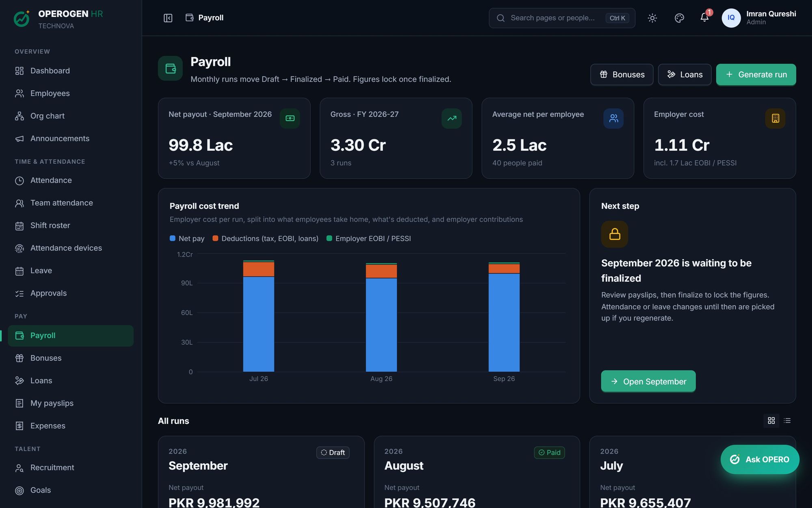Click the Approvals checklist icon
This screenshot has width=812, height=508.
click(19, 293)
